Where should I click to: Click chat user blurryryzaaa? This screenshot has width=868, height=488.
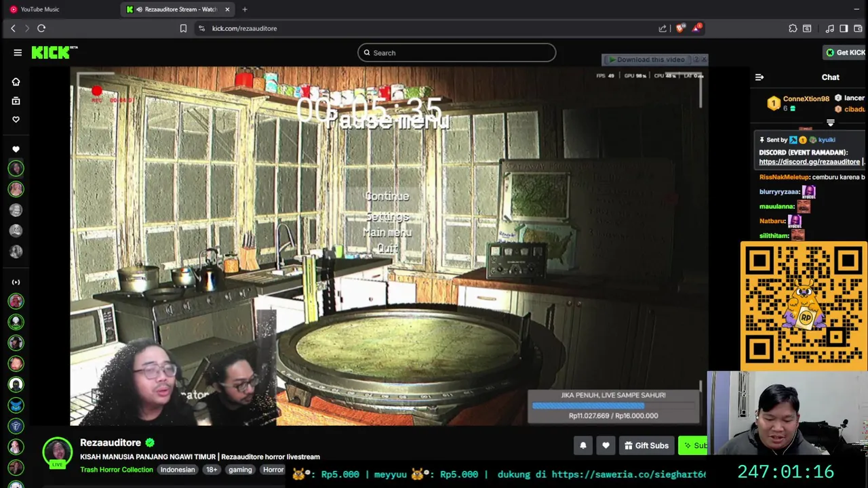(x=779, y=192)
